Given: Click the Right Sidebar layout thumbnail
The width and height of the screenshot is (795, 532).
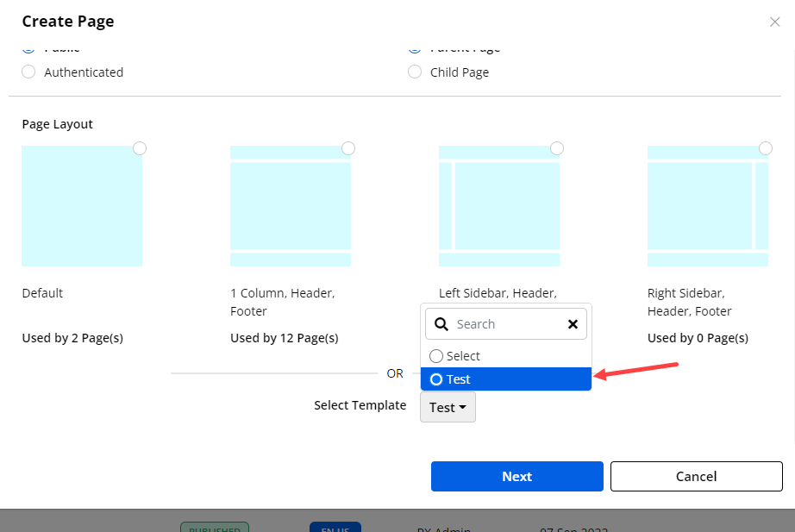Looking at the screenshot, I should click(x=708, y=206).
